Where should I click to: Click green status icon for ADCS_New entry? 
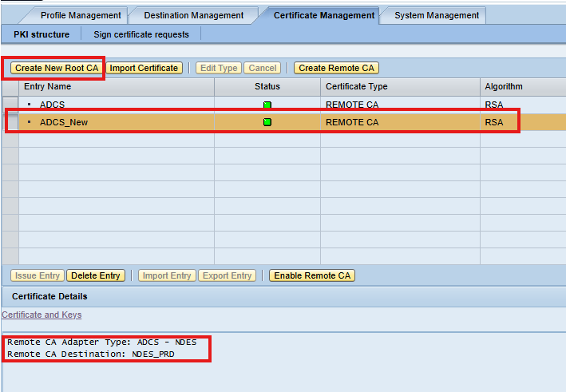pyautogui.click(x=267, y=122)
